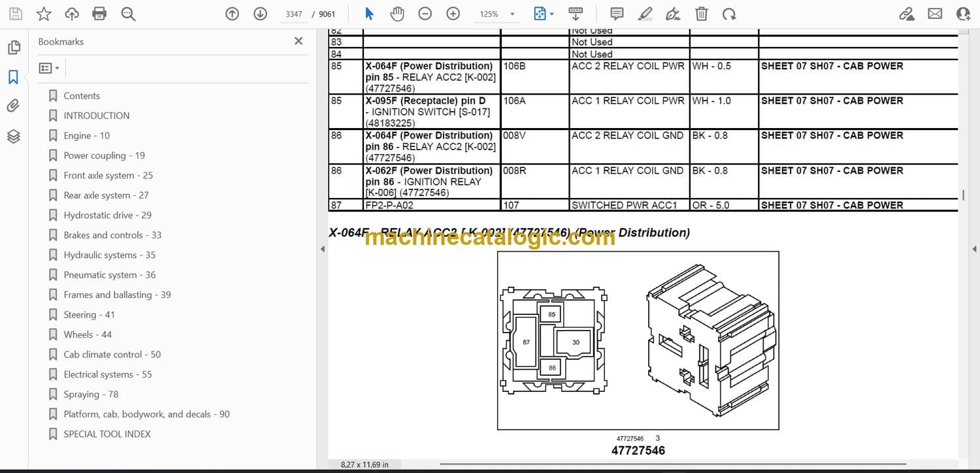
Task: Open the fill and sign pen tool
Action: pyautogui.click(x=673, y=14)
